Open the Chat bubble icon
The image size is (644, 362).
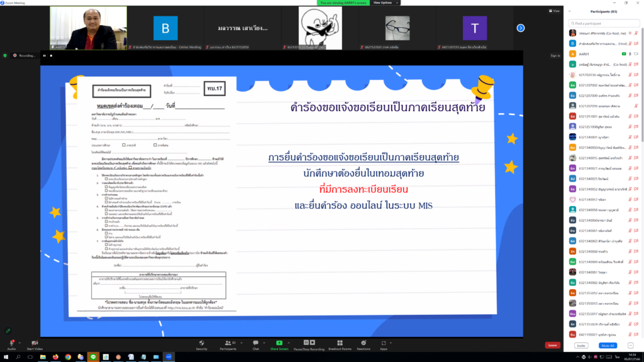click(255, 343)
